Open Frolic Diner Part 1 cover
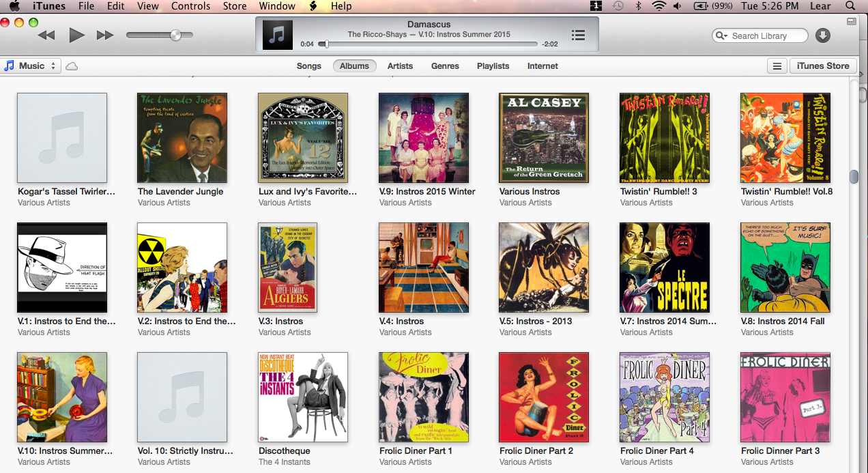Screen dimensions: 868x473 424,397
